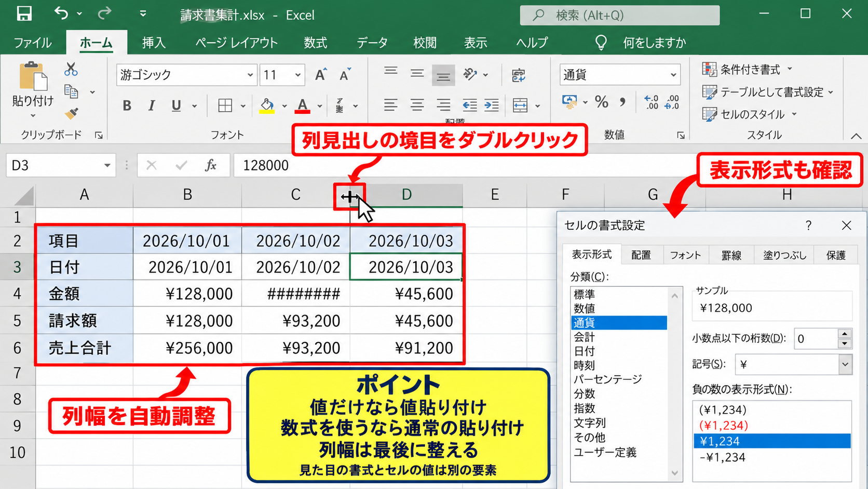Open the 記号 currency symbol dropdown
This screenshot has width=868, height=489.
tap(845, 364)
